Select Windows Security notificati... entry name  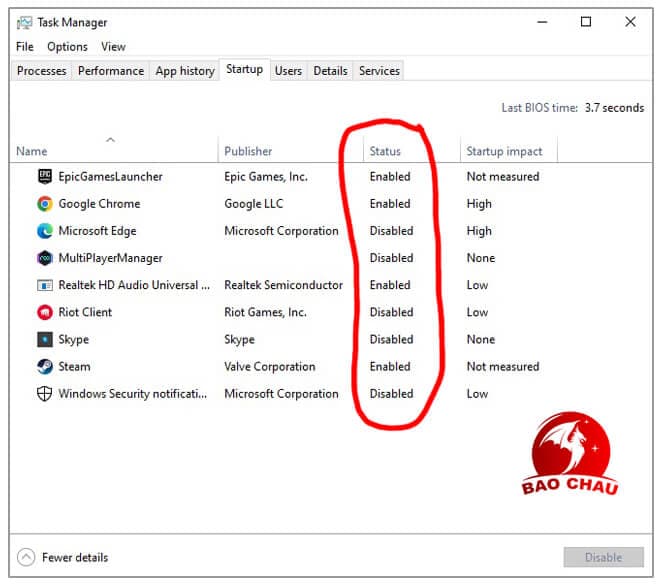click(133, 394)
